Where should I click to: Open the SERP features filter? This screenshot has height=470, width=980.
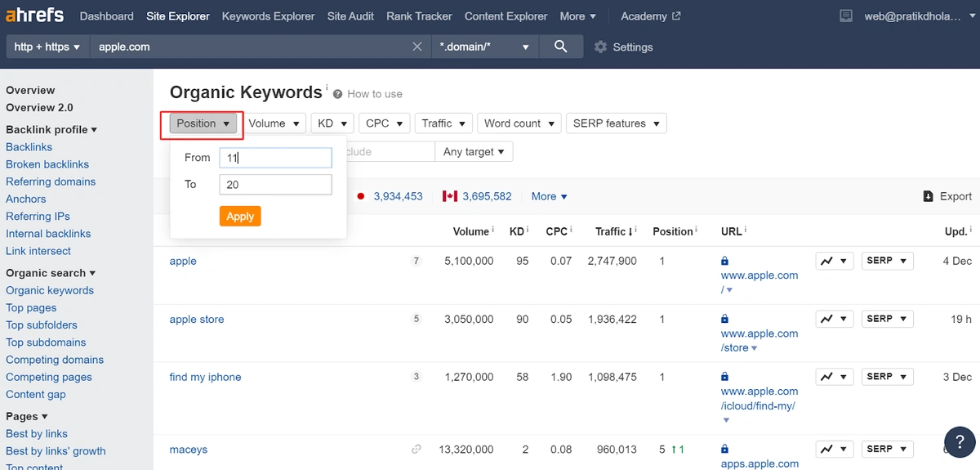[x=616, y=123]
